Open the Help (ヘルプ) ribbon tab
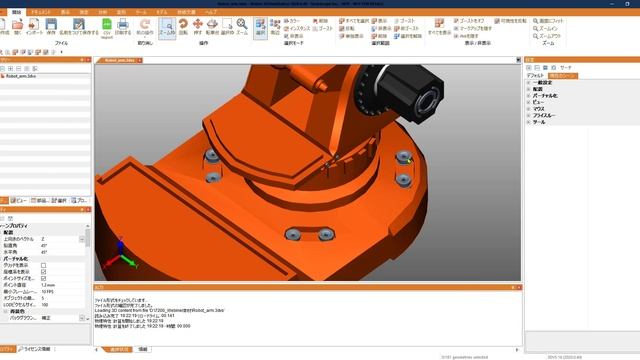This screenshot has width=640, height=360. coord(211,12)
